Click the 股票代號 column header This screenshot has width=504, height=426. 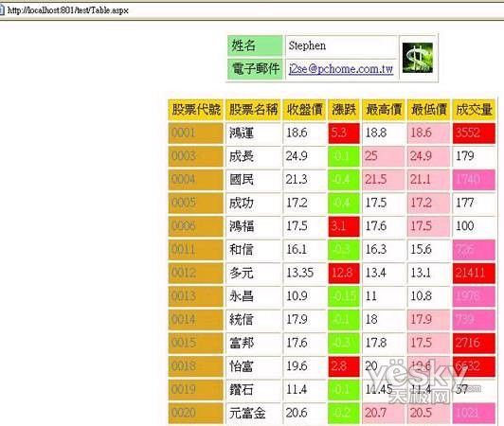click(196, 110)
